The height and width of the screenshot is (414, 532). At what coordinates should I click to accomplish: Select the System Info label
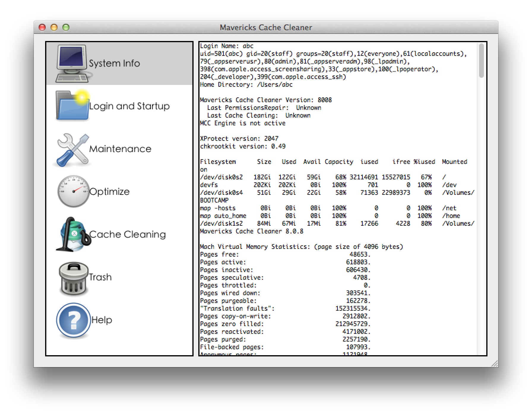click(114, 63)
